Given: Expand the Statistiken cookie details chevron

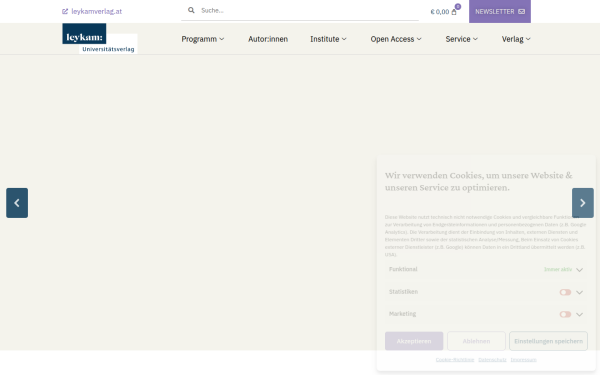Looking at the screenshot, I should 579,292.
